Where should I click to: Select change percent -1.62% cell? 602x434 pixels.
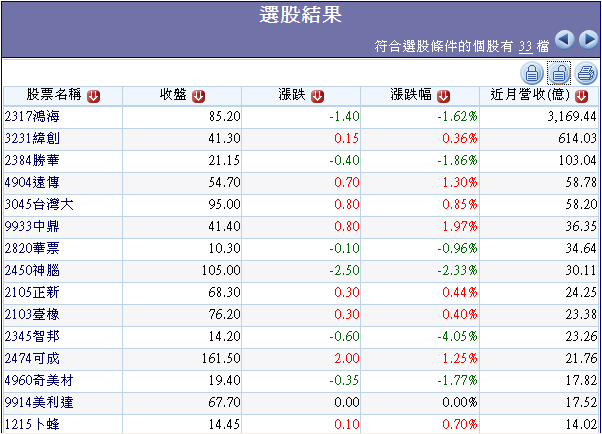click(x=420, y=116)
